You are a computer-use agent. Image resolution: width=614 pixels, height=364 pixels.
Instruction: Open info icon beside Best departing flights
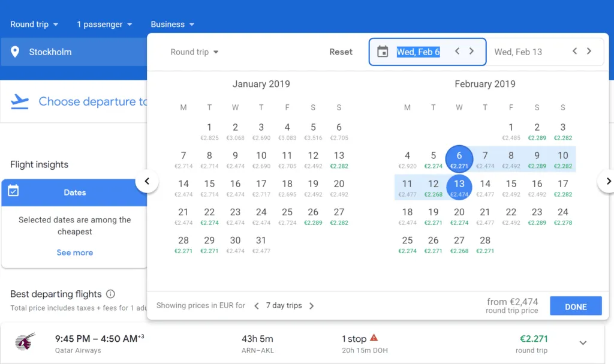click(110, 294)
